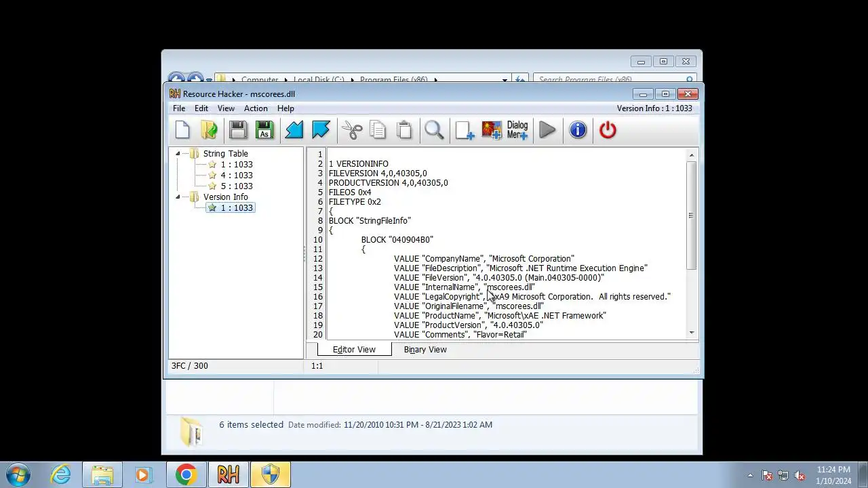Screen dimensions: 868x488
Task: Switch to the Binary View tab
Action: (x=425, y=350)
